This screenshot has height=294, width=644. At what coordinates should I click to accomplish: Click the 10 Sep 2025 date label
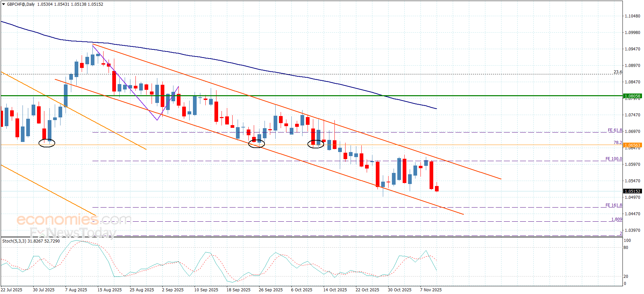pos(206,290)
